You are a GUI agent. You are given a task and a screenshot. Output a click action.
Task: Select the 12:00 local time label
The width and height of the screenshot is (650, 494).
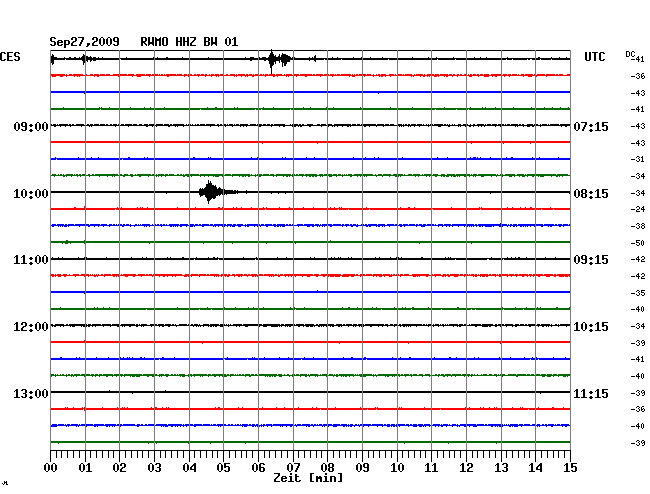point(31,327)
